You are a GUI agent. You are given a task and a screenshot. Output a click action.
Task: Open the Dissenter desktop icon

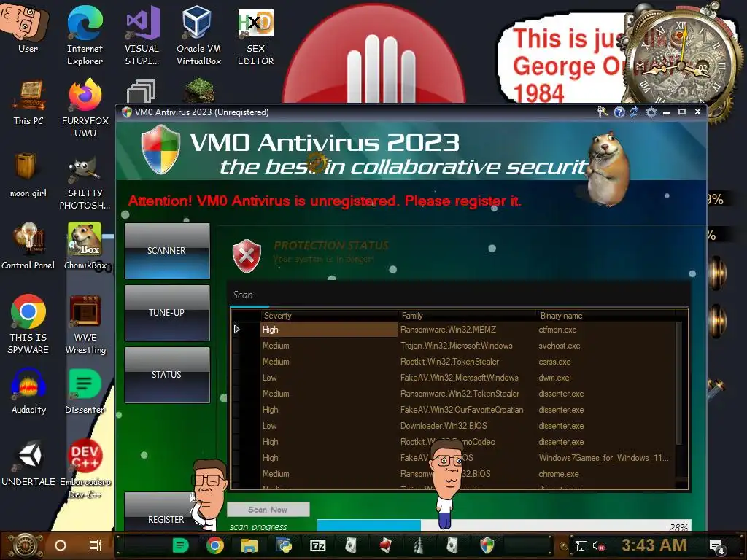pyautogui.click(x=85, y=392)
